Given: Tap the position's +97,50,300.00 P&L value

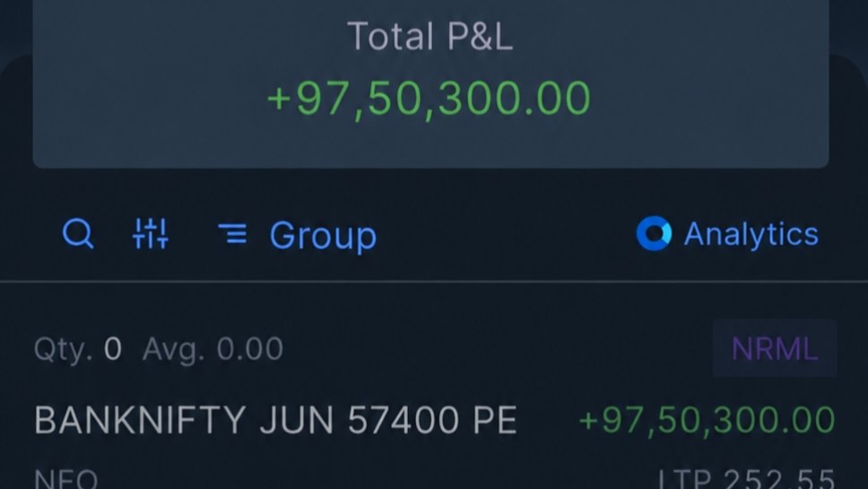Looking at the screenshot, I should (x=707, y=420).
